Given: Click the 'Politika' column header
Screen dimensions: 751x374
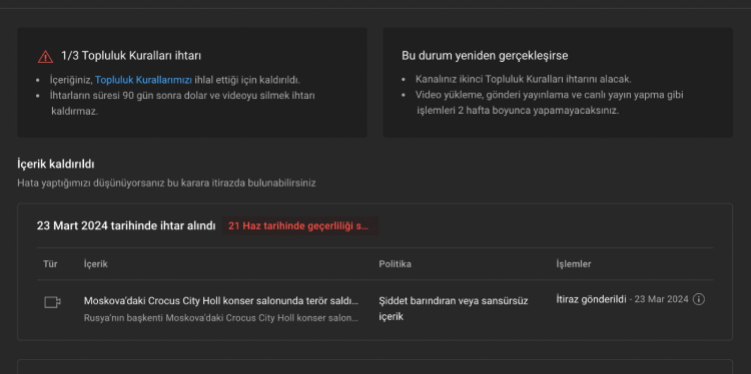Looking at the screenshot, I should (x=395, y=264).
